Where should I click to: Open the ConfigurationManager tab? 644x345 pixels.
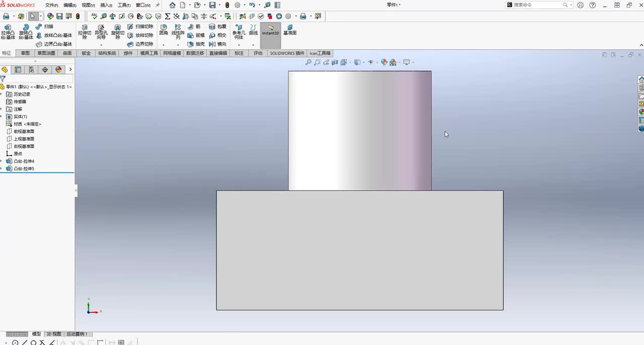(x=31, y=70)
